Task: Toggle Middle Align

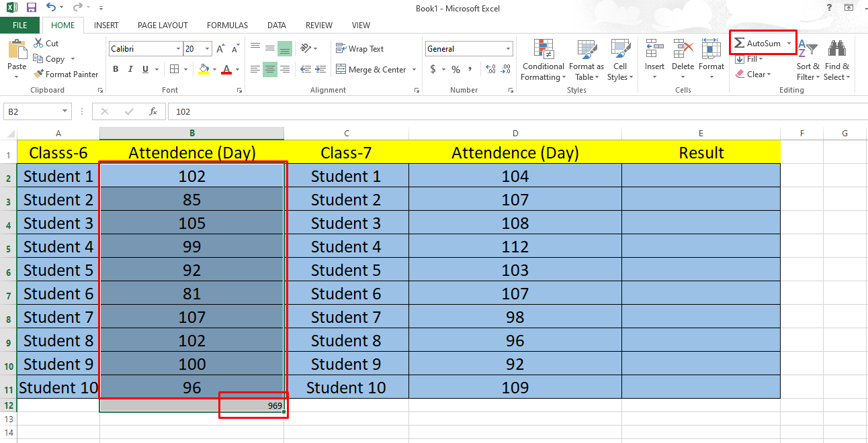Action: 270,48
